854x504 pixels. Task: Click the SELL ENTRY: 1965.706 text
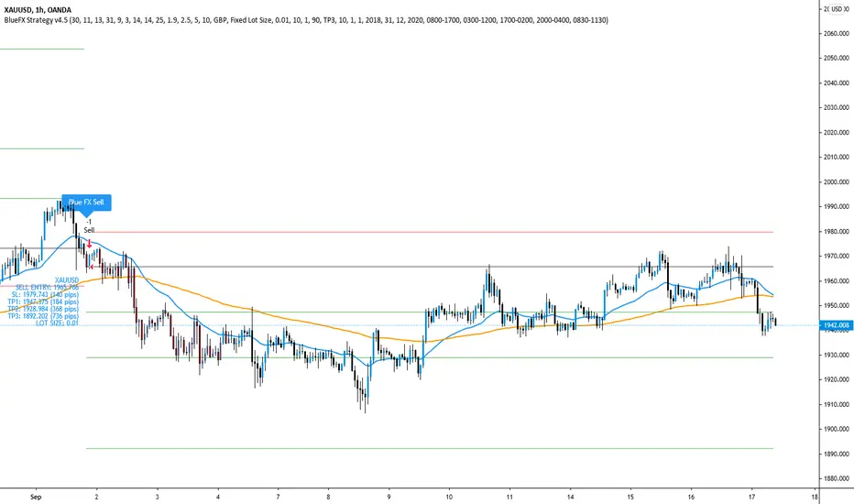coord(47,287)
